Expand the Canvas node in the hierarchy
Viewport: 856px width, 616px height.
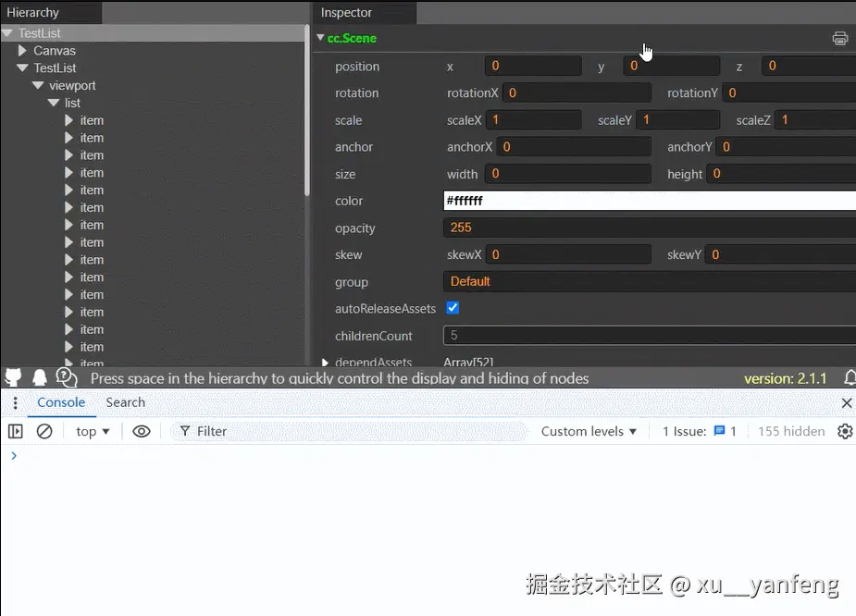[21, 50]
